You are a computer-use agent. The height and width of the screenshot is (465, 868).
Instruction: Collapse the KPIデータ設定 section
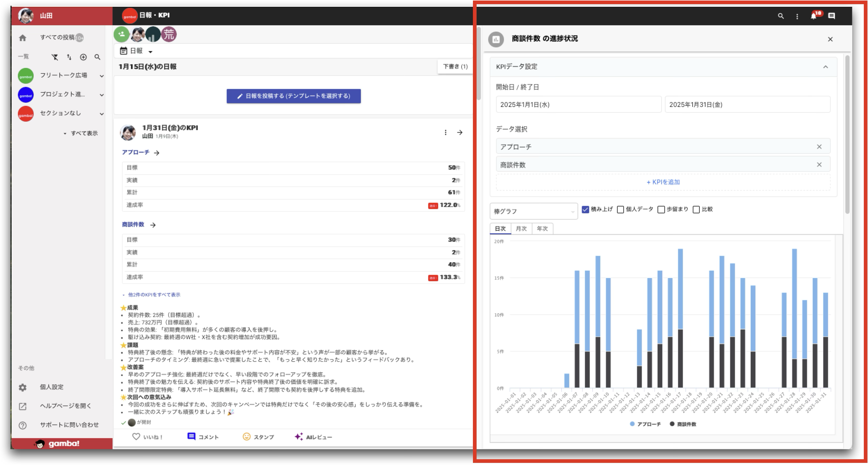[x=825, y=67]
